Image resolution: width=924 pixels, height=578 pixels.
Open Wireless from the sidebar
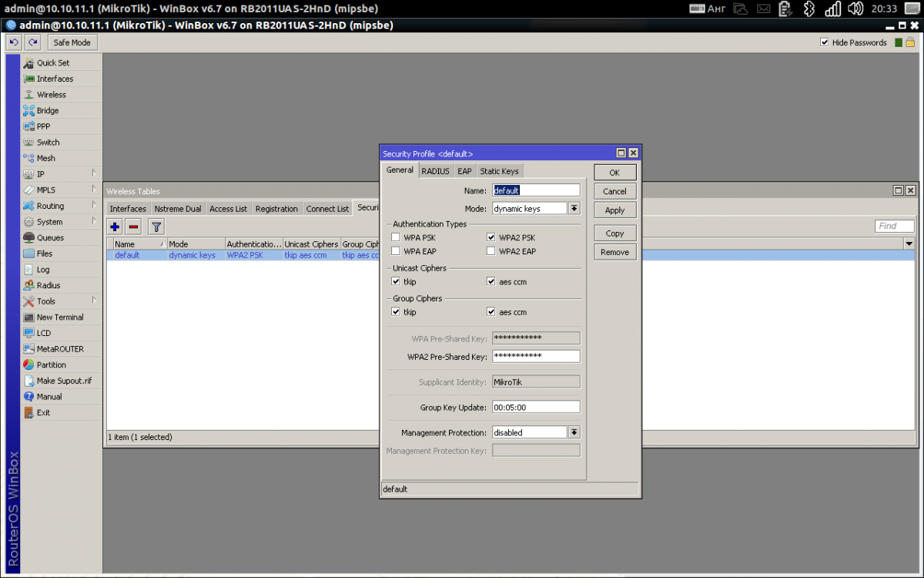click(51, 95)
